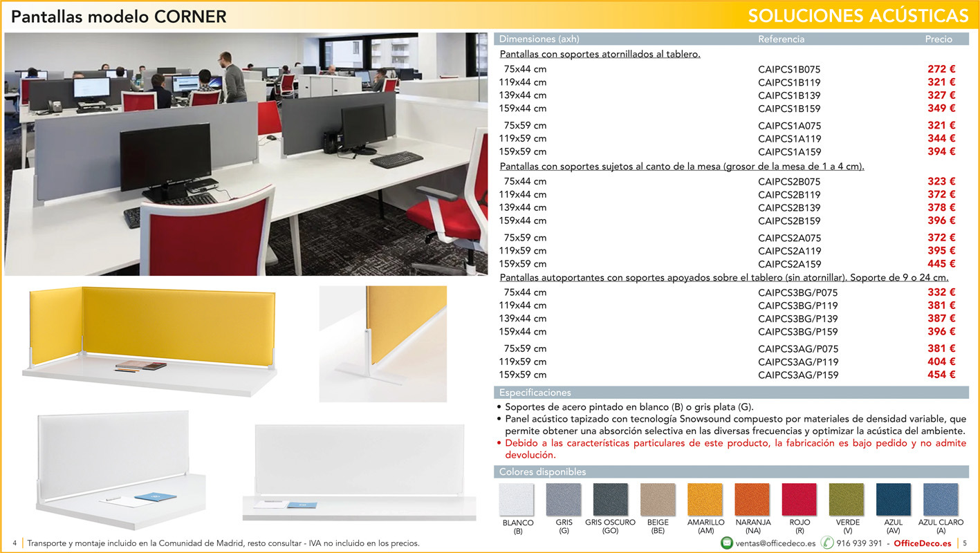Click reference CAIPCS3AG/P075
The image size is (980, 553).
tap(798, 349)
